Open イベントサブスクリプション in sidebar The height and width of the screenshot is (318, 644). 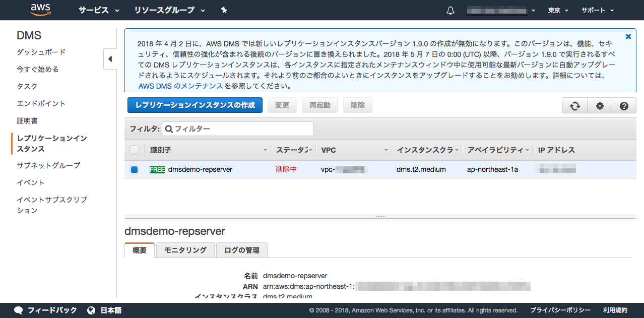[x=52, y=205]
